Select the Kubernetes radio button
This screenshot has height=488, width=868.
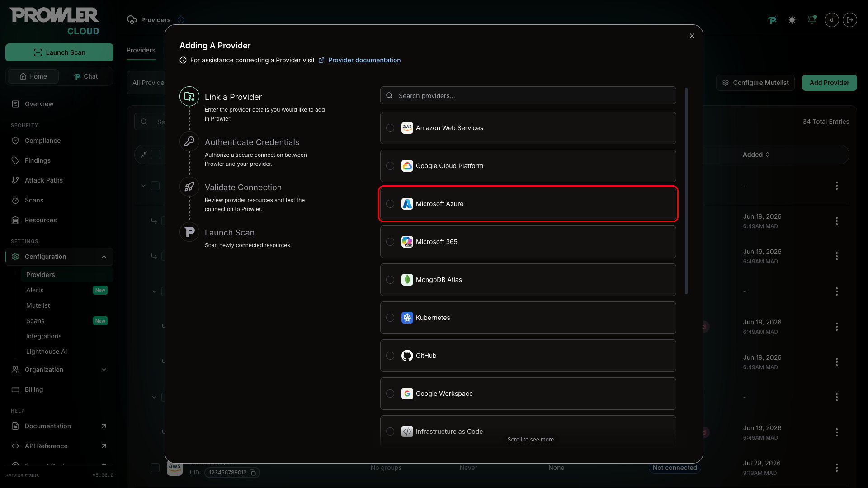(390, 318)
